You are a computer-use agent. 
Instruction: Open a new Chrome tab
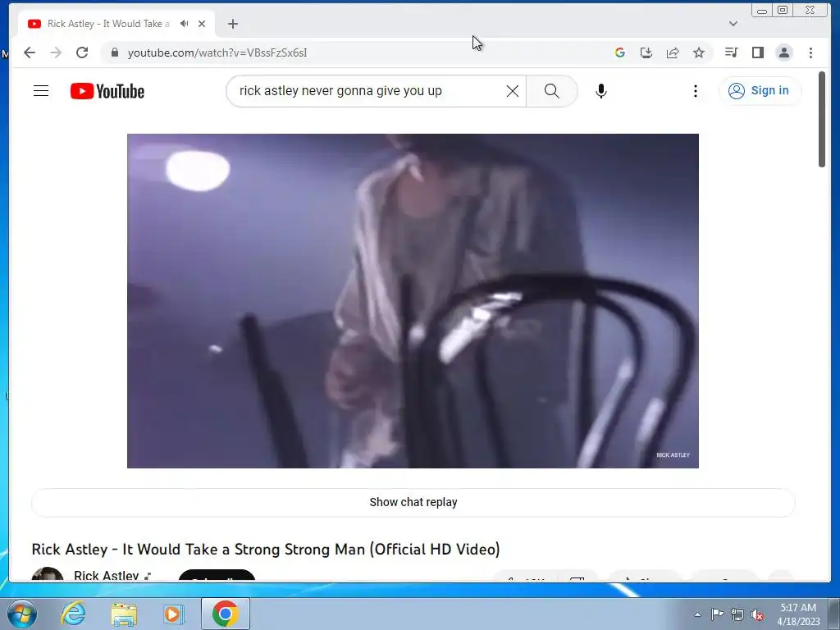tap(232, 24)
